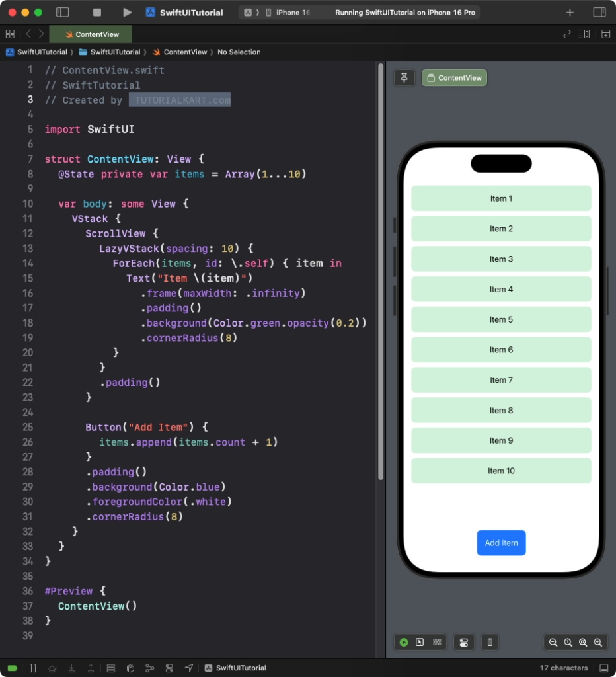Toggle the device bezel in the preview
The width and height of the screenshot is (616, 677).
[x=490, y=642]
